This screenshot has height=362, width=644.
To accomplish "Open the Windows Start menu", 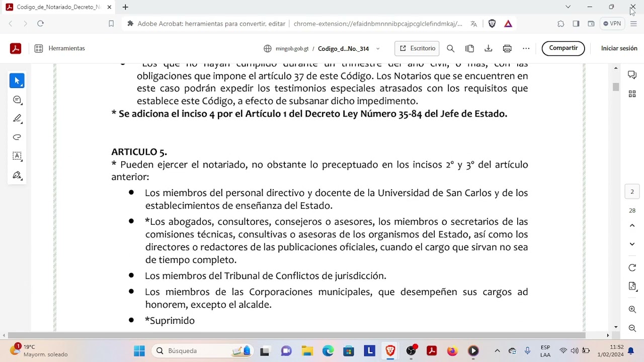I will [139, 351].
